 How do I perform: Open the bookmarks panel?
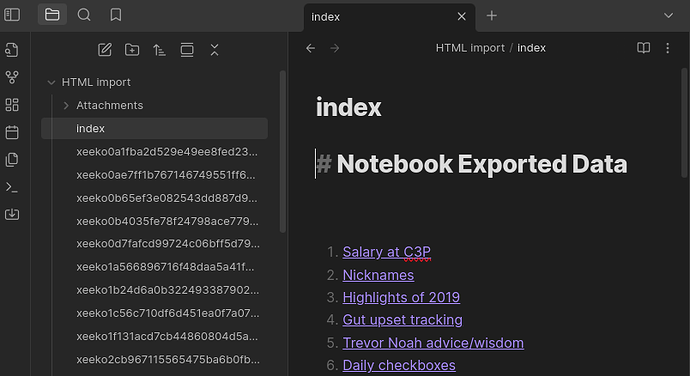point(116,15)
